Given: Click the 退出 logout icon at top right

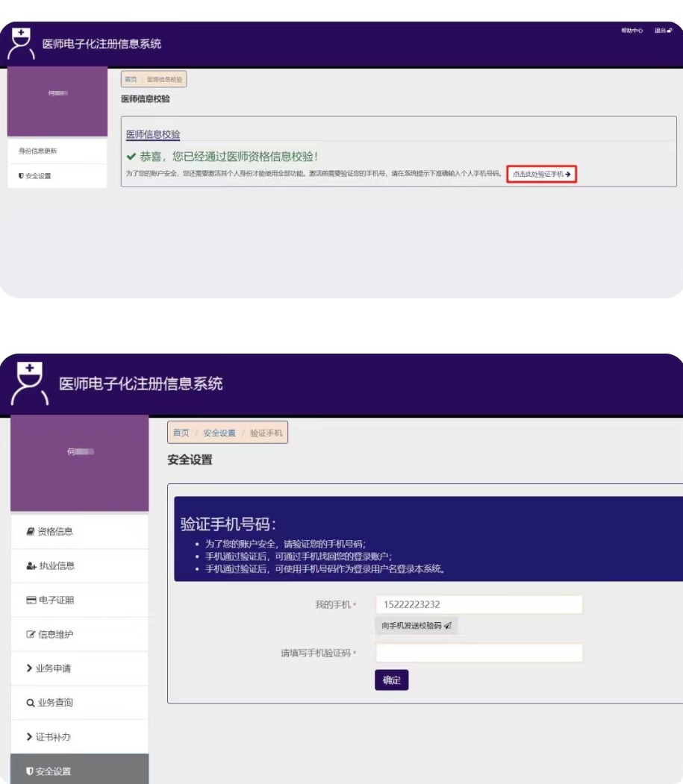Looking at the screenshot, I should (670, 31).
